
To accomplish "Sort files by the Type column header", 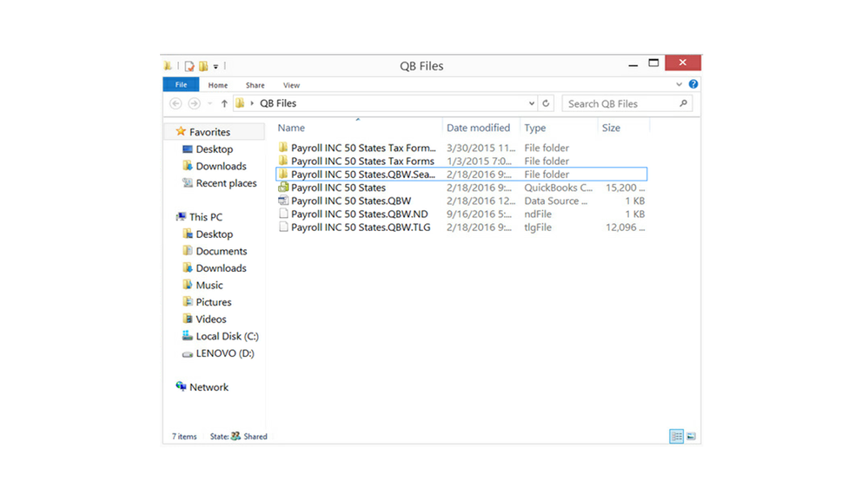I will (x=534, y=128).
